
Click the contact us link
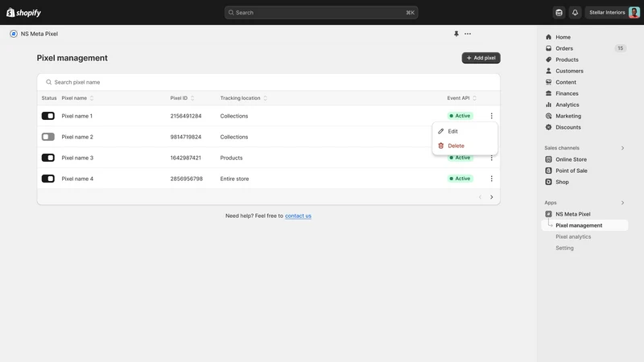tap(298, 216)
